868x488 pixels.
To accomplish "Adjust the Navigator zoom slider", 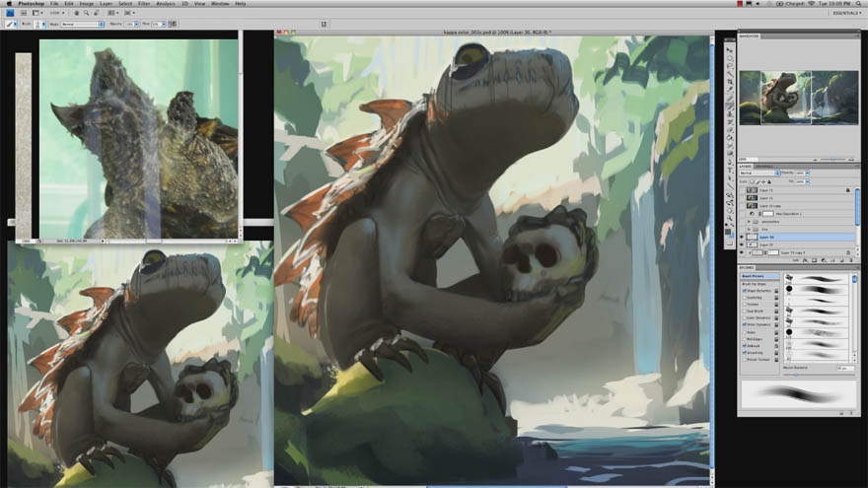I will [x=831, y=160].
